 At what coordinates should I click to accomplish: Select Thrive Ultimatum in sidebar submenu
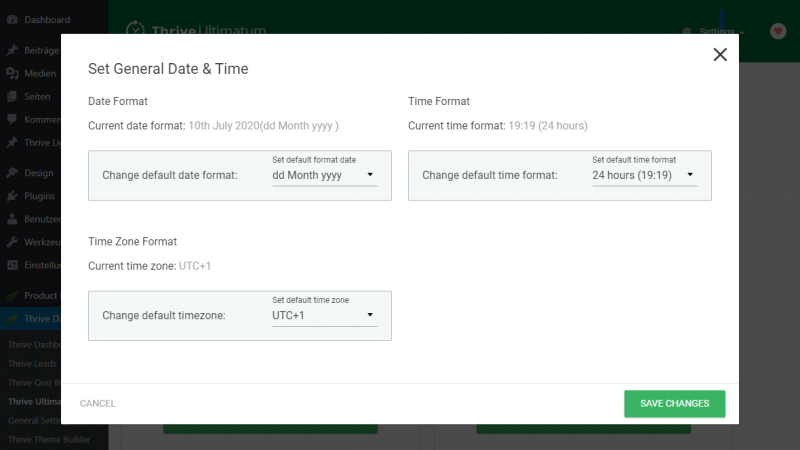click(x=35, y=402)
